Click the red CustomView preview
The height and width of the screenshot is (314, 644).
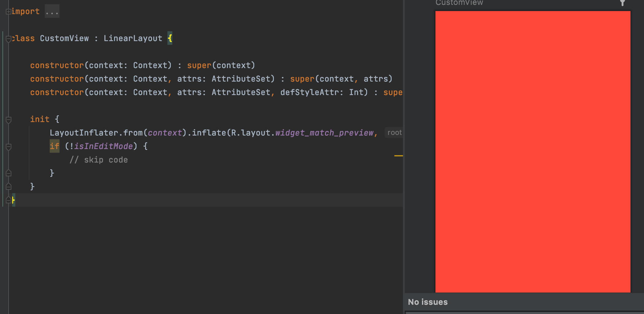[x=533, y=152]
